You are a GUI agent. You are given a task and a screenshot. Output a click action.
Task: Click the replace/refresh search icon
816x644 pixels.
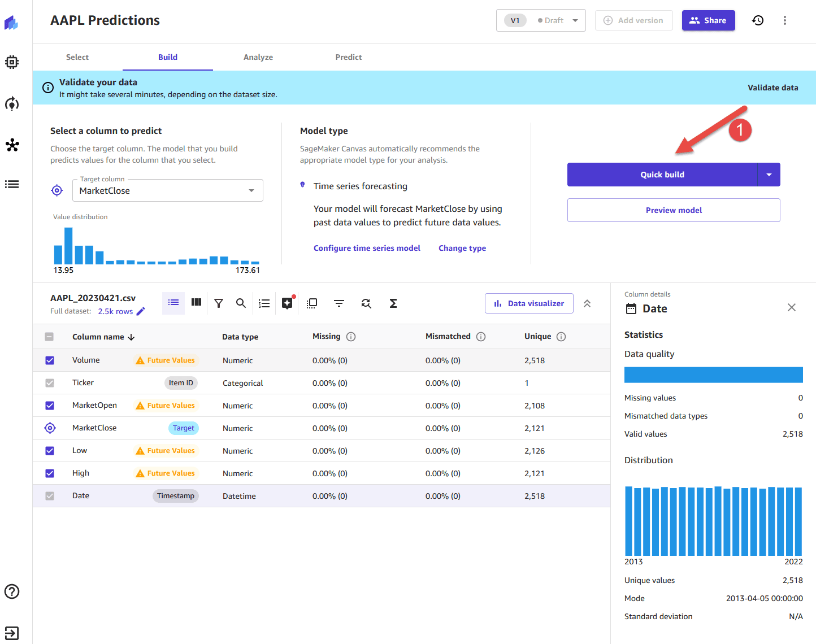pyautogui.click(x=366, y=303)
